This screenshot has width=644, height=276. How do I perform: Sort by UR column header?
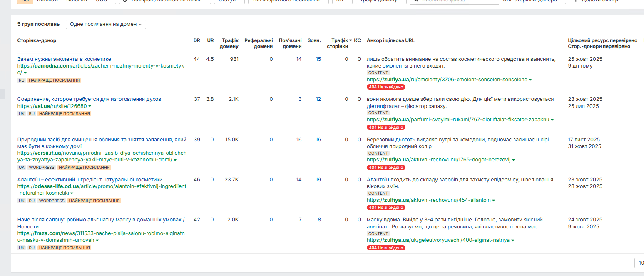[210, 40]
